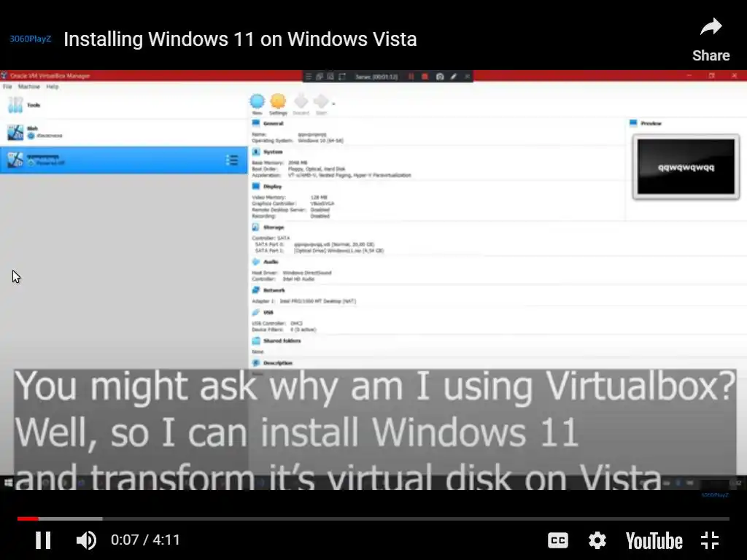Viewport: 747px width, 560px height.
Task: Select the recorder pencil annotation tool
Action: click(454, 76)
